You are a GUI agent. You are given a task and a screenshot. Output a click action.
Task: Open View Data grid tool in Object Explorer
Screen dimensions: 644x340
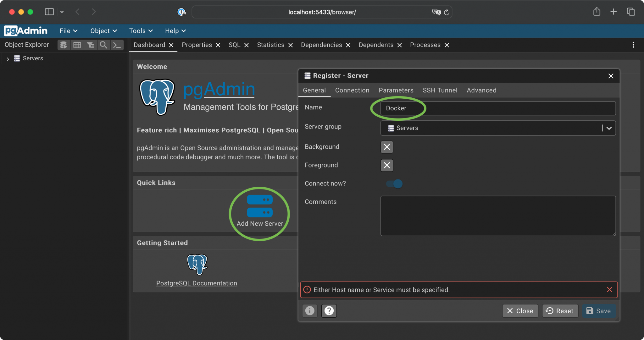tap(77, 45)
